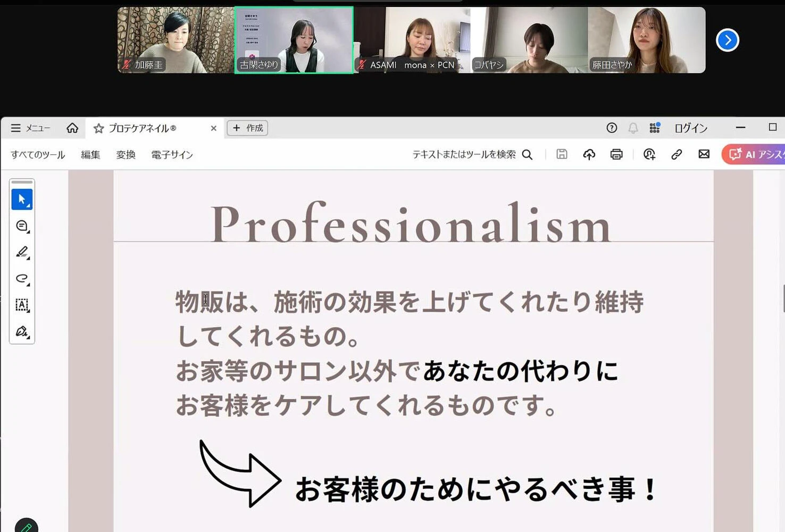The height and width of the screenshot is (532, 785).
Task: Select 藤田さやか video thumbnail
Action: click(x=647, y=40)
